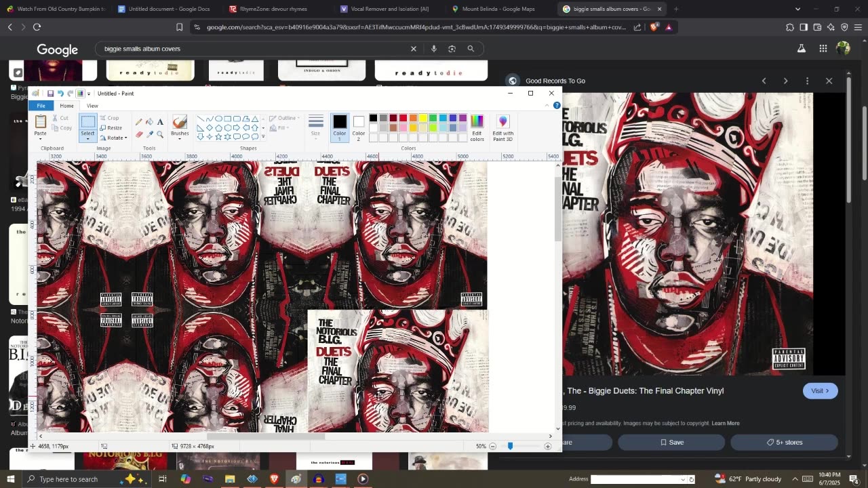Click the Cut button in Clipboard group
This screenshot has height=488, width=868.
click(60, 118)
